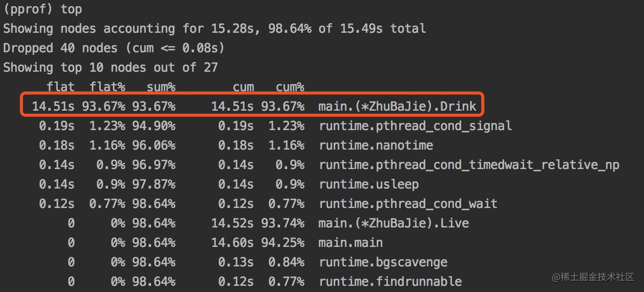The width and height of the screenshot is (644, 292).
Task: Select main.(*ZhuBaJie).Live function name
Action: coord(394,223)
